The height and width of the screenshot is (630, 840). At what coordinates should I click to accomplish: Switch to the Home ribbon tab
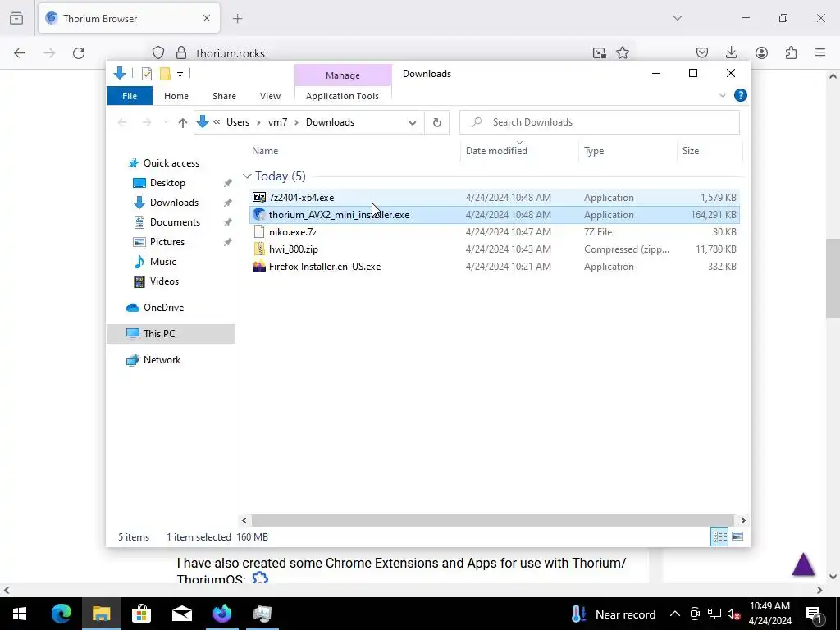pos(176,96)
